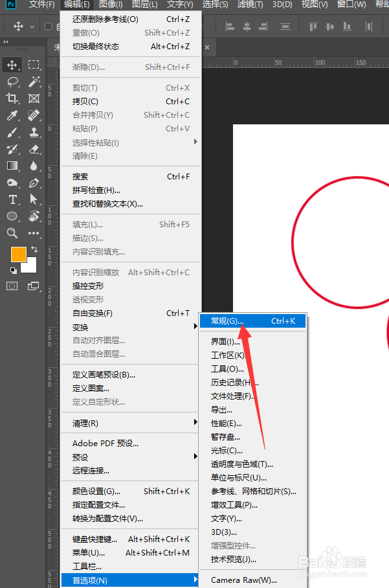Choose 定义画笔预设(B)... menu entry

pos(131,375)
